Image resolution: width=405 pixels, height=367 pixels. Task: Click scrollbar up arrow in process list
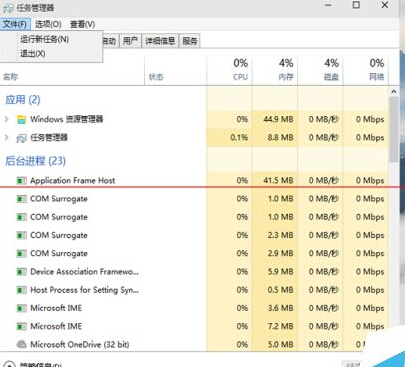[394, 92]
